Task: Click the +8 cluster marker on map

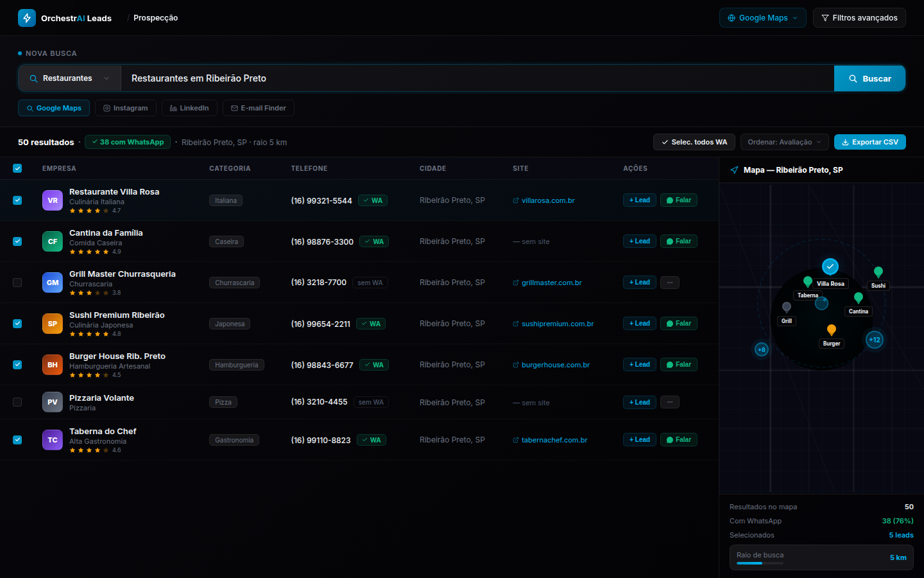Action: tap(762, 349)
